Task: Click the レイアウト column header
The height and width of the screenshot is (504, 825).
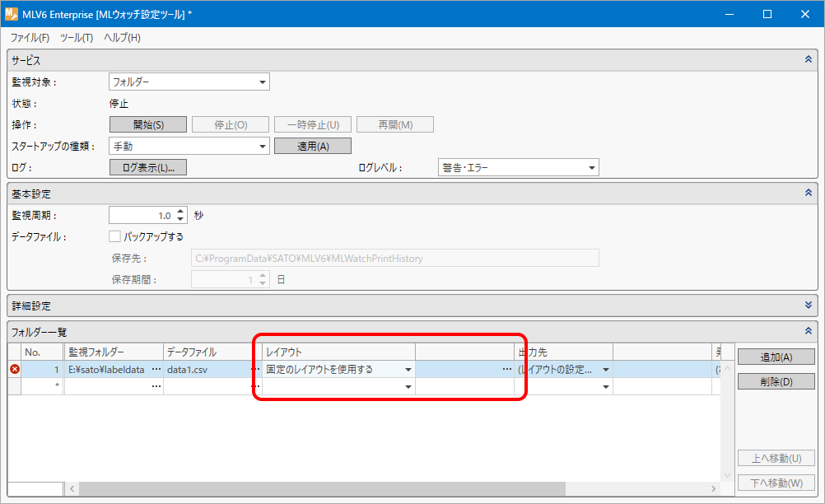Action: tap(339, 352)
